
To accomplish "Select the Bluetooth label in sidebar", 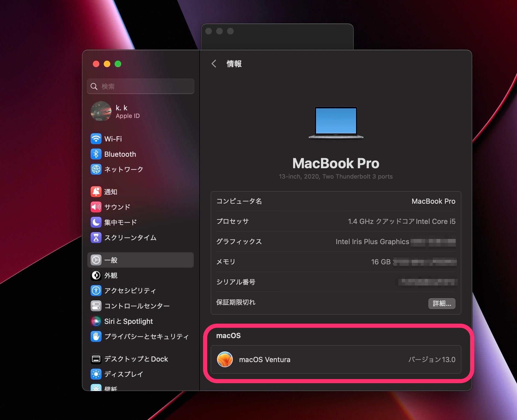I will pyautogui.click(x=120, y=154).
